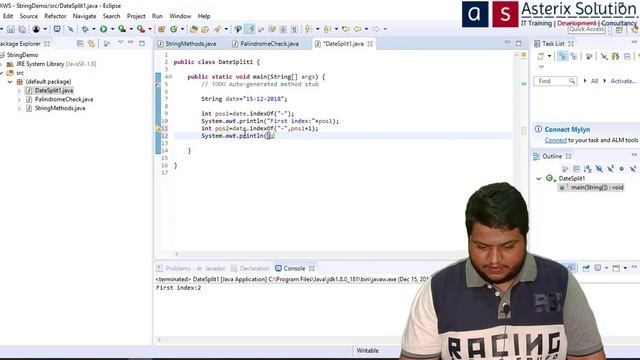
Task: Toggle Hide Completed Tasks icon in Task List
Action: click(604, 56)
